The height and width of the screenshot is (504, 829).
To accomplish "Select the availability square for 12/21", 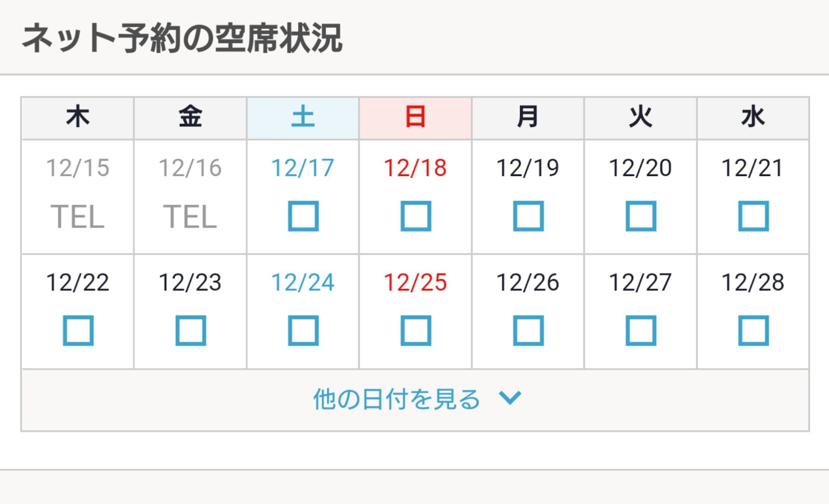I will (x=753, y=216).
